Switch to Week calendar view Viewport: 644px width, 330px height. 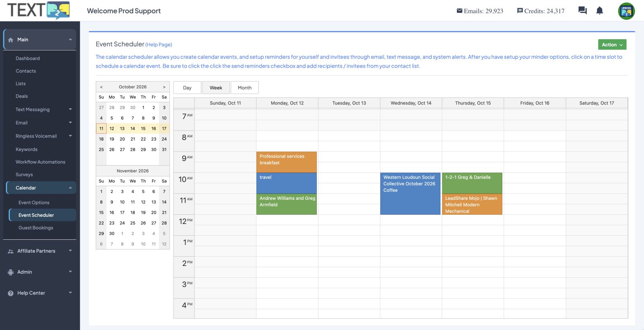pyautogui.click(x=216, y=88)
